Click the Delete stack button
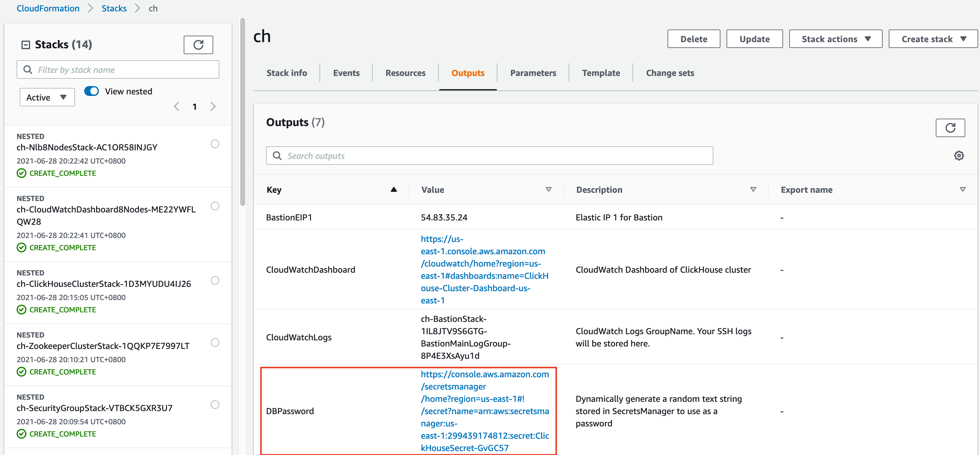Viewport: 980px width, 455px height. coord(694,39)
